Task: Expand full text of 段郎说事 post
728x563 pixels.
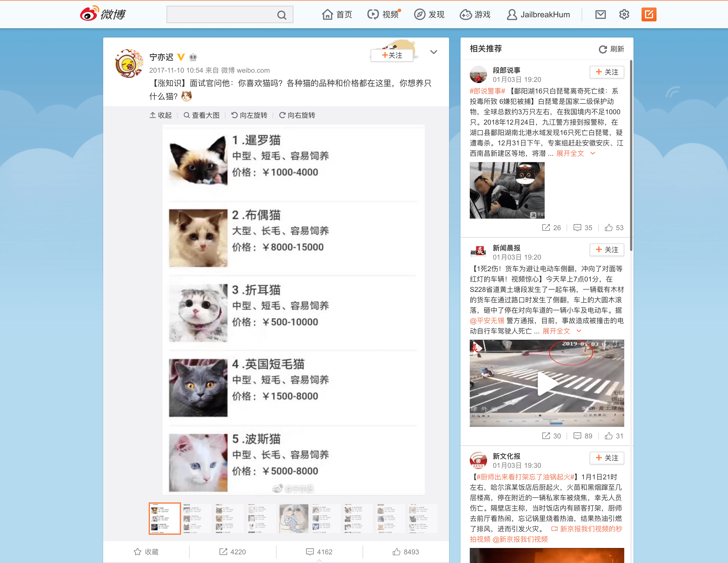Action: tap(570, 153)
